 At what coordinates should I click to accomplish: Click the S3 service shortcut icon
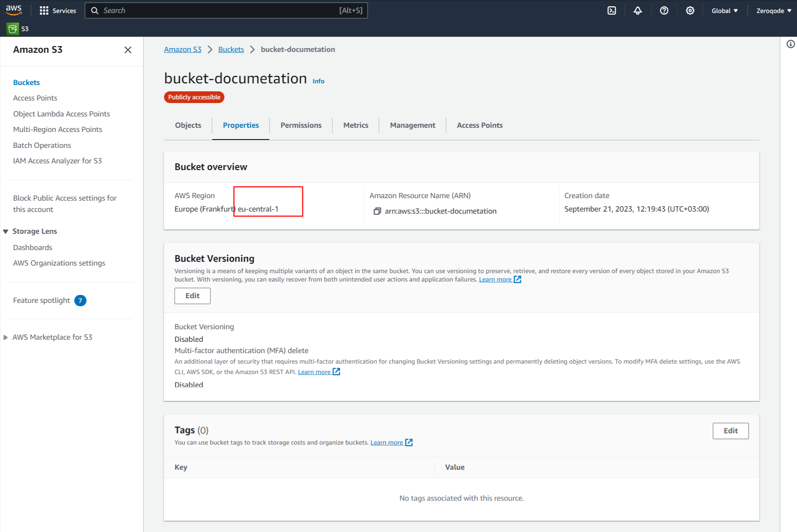coord(13,28)
